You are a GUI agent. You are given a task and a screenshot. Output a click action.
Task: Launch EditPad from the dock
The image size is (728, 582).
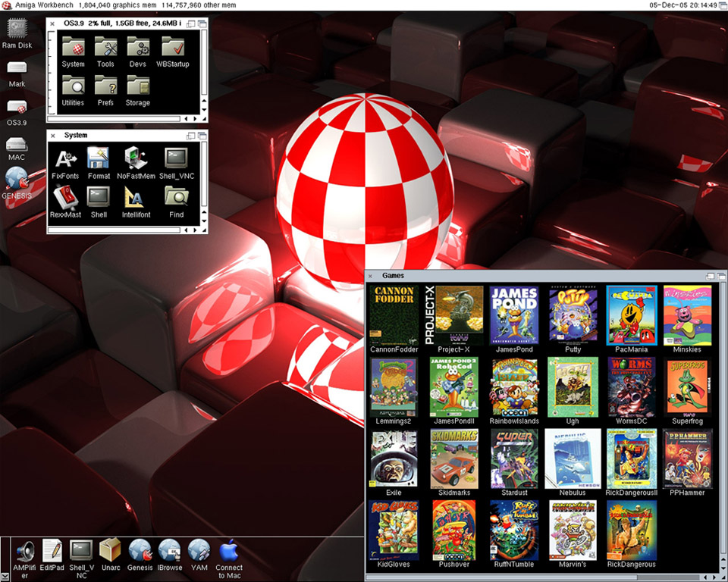click(52, 551)
